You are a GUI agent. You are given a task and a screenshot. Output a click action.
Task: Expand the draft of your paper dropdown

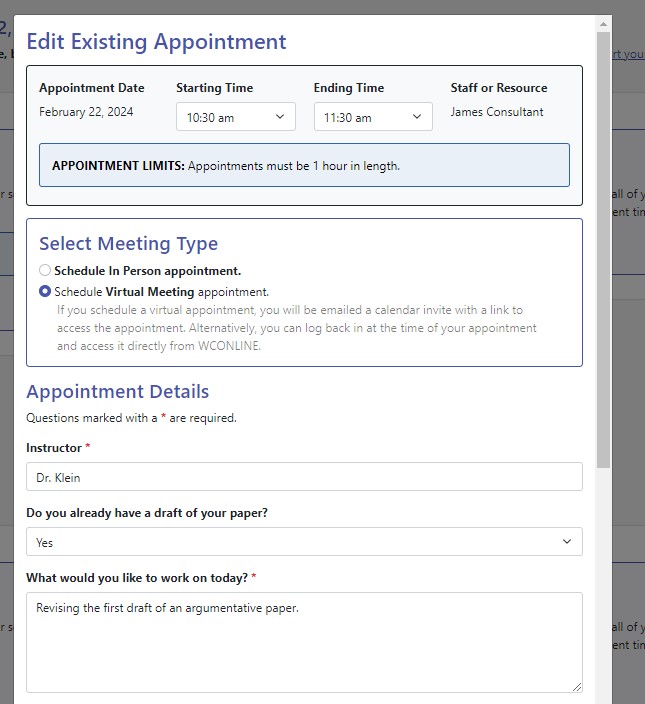click(x=304, y=542)
